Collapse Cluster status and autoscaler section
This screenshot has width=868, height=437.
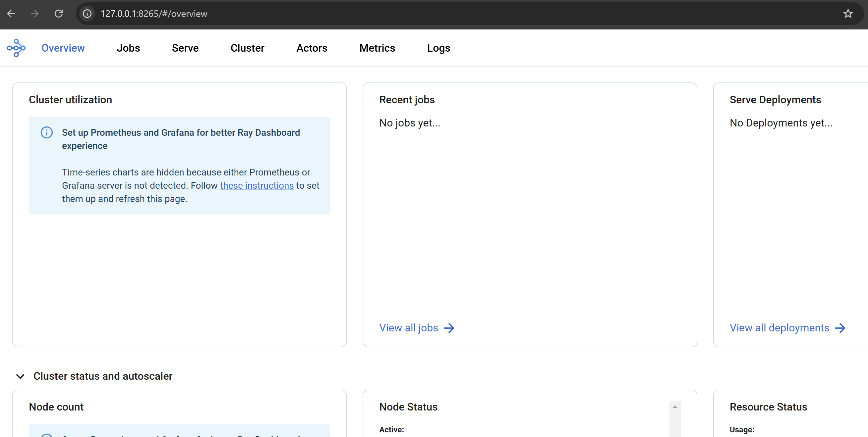click(20, 376)
